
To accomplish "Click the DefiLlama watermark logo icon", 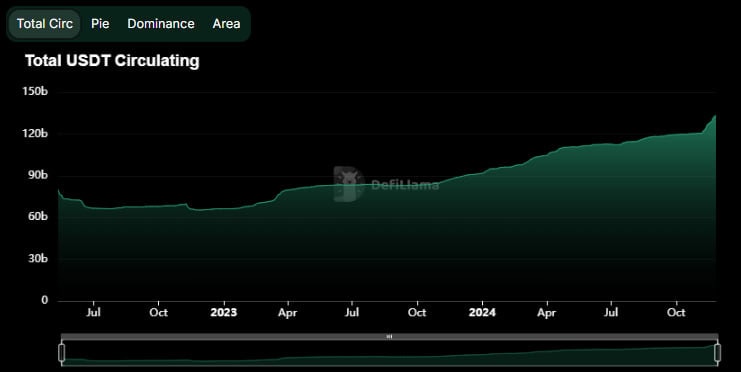I will 348,184.
